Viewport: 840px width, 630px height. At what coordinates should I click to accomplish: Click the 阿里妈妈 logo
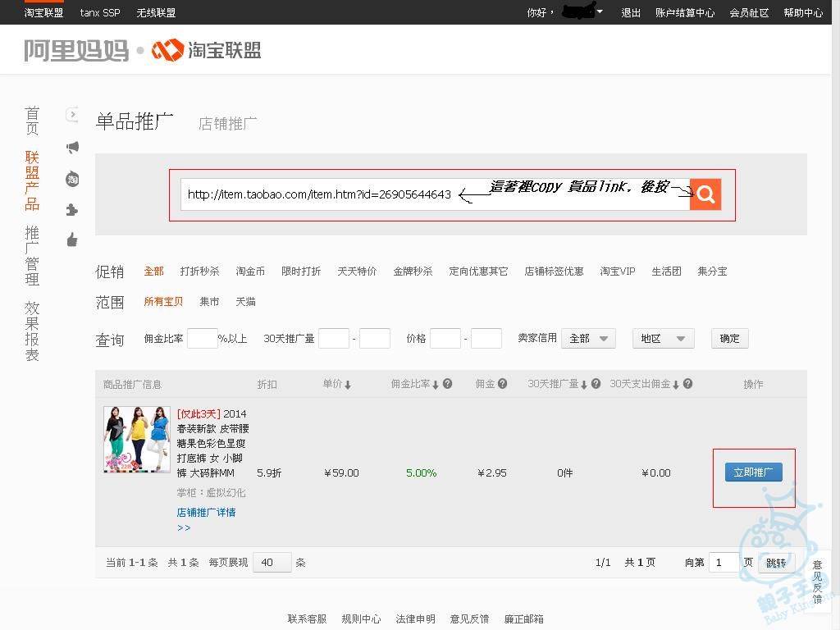click(76, 50)
